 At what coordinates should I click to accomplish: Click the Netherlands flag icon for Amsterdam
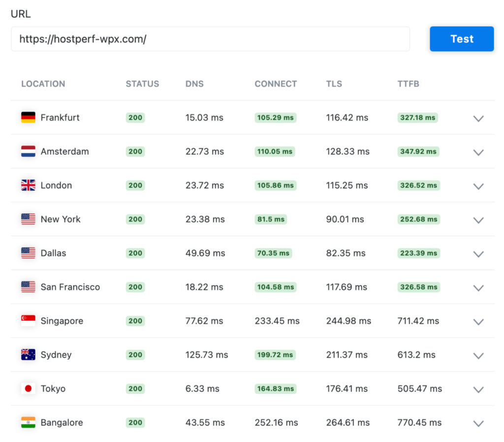coord(28,151)
